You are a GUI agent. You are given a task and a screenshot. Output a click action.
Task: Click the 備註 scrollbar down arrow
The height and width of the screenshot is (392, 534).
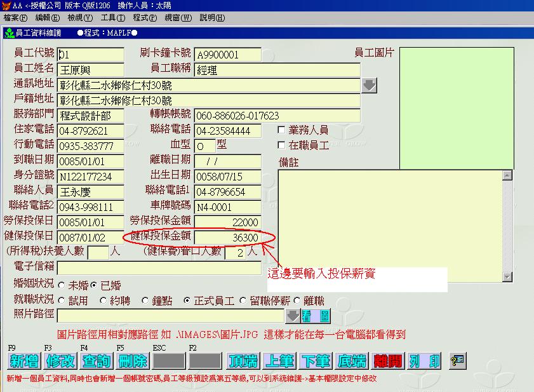pyautogui.click(x=507, y=276)
